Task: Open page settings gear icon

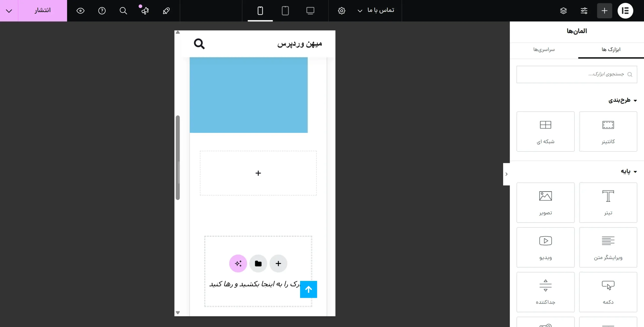Action: pos(341,11)
